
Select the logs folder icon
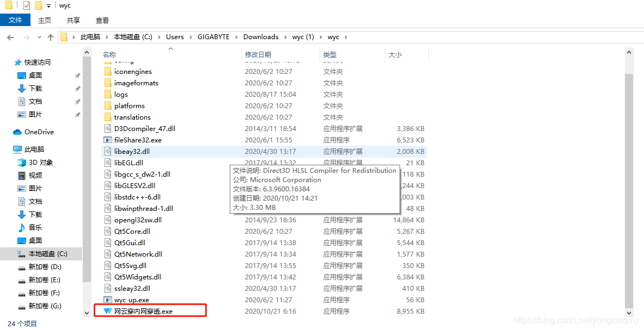[108, 94]
